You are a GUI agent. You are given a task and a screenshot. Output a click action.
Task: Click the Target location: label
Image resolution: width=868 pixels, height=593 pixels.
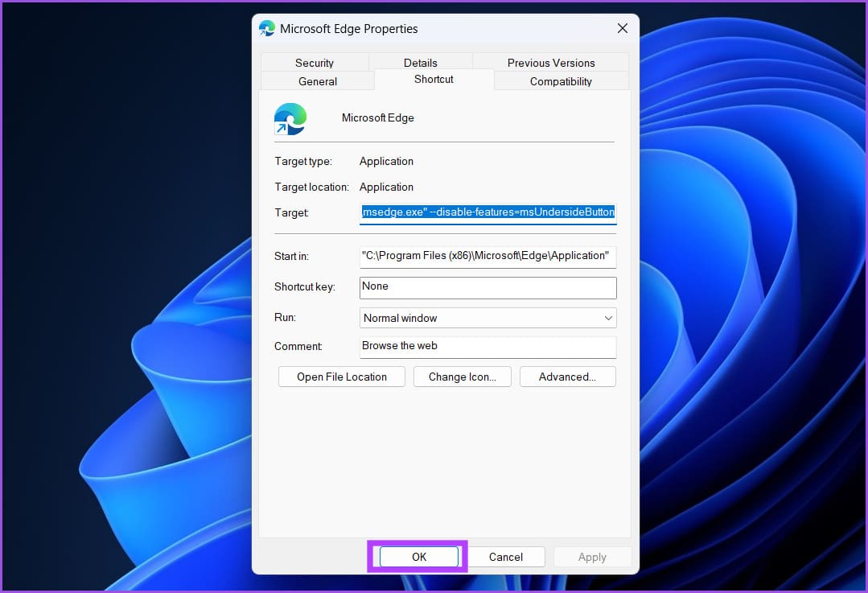311,187
